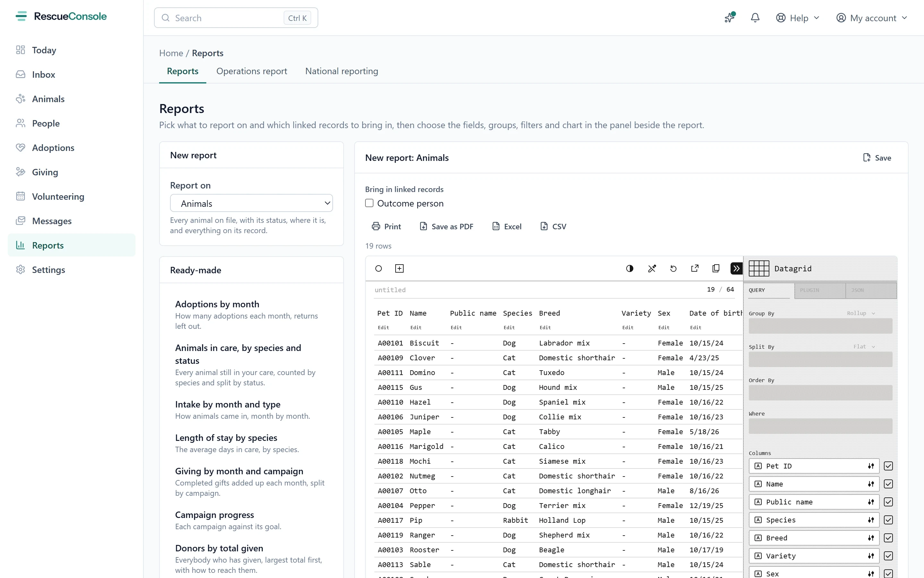This screenshot has width=924, height=578.
Task: Click the Datagrid plugin grid icon
Action: click(x=759, y=268)
